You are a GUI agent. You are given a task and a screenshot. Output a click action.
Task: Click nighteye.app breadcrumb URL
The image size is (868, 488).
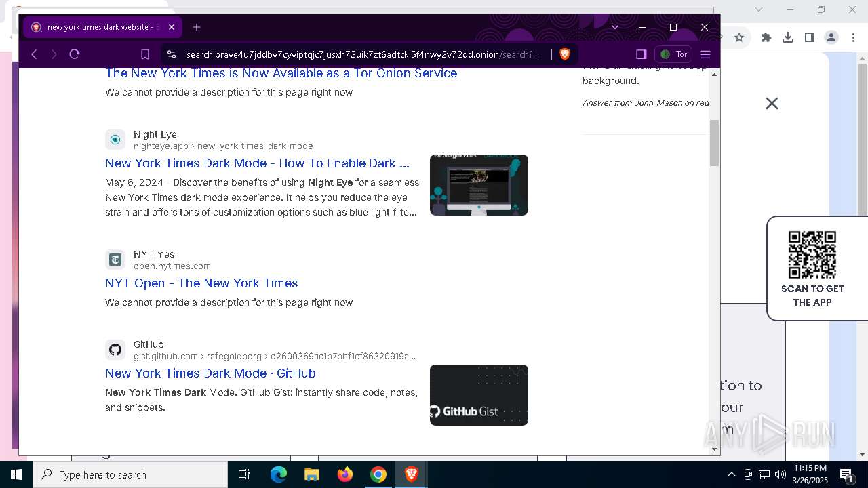click(223, 146)
